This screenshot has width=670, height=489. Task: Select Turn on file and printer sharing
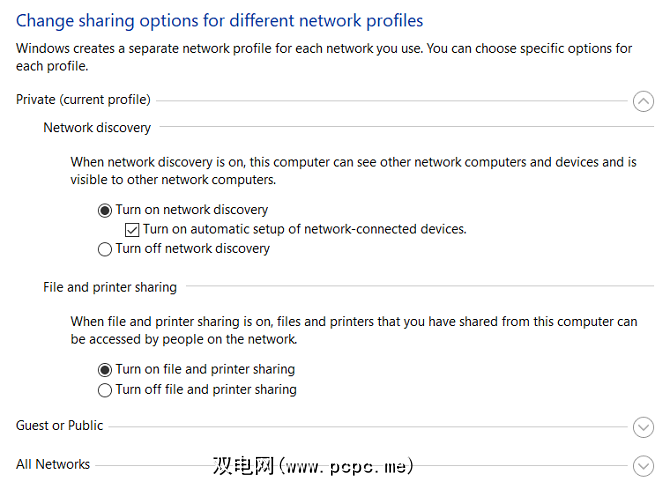(x=105, y=369)
